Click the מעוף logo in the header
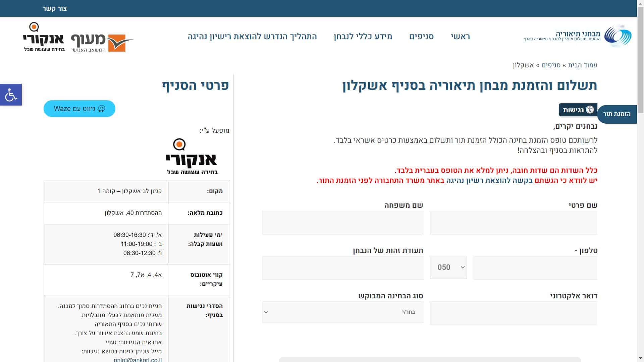644x362 pixels. [x=102, y=43]
